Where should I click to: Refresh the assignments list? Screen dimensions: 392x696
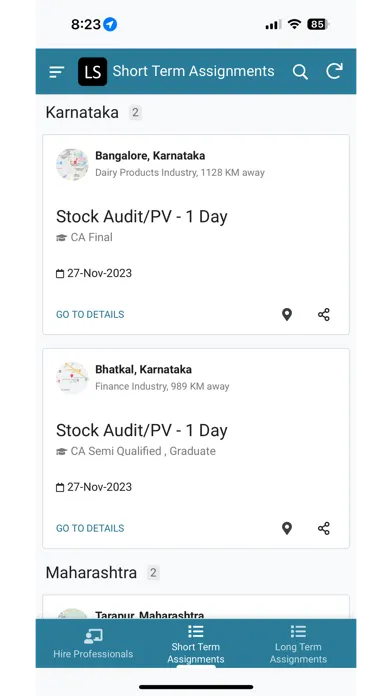[335, 71]
